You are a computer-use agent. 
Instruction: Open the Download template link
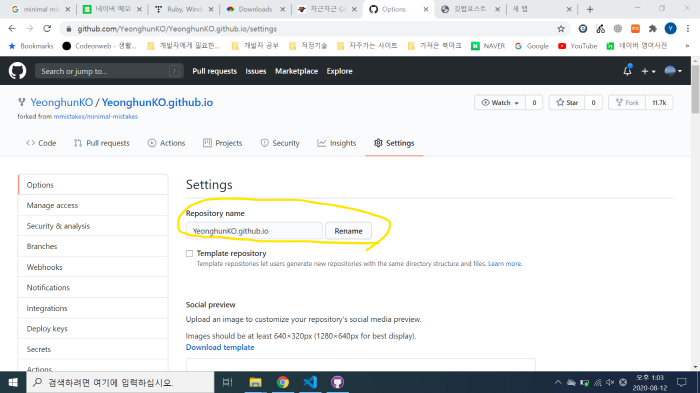220,347
